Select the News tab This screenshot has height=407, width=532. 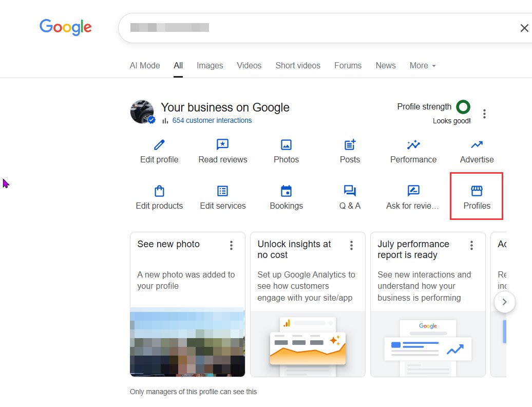pos(385,65)
